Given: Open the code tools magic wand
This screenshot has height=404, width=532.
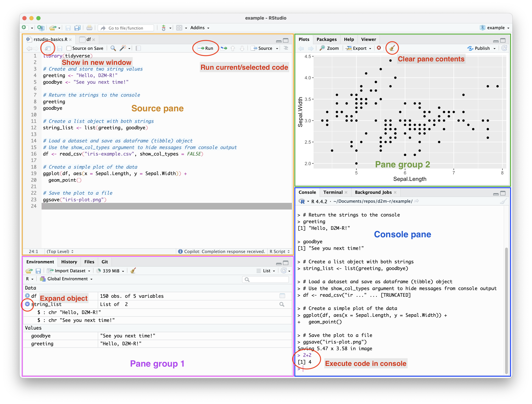Looking at the screenshot, I should [x=123, y=48].
